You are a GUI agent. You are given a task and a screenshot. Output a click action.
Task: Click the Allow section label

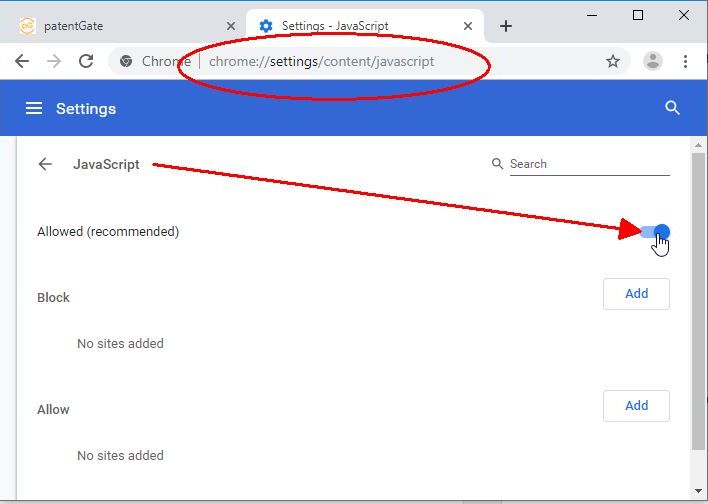click(53, 410)
